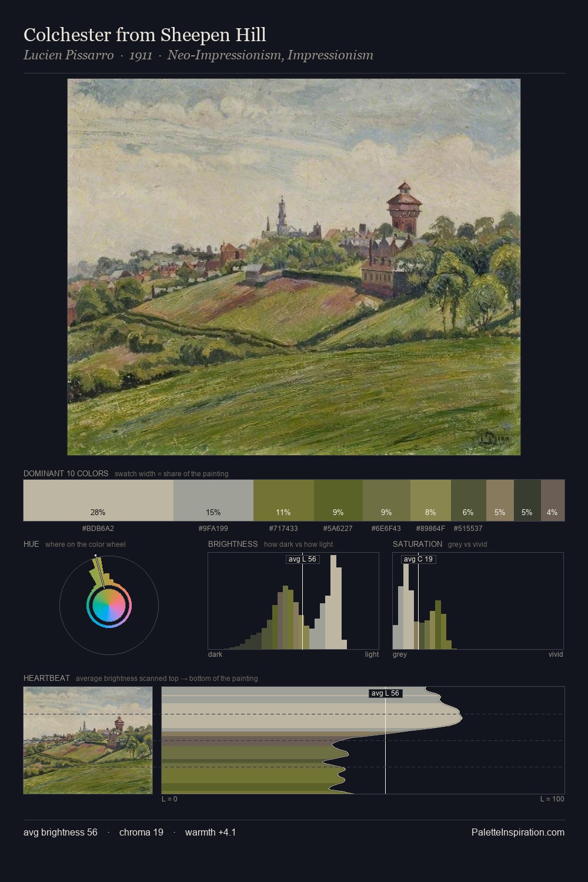The image size is (588, 882).
Task: Select the 9% swatch labeled #6E6F43
Action: point(386,500)
